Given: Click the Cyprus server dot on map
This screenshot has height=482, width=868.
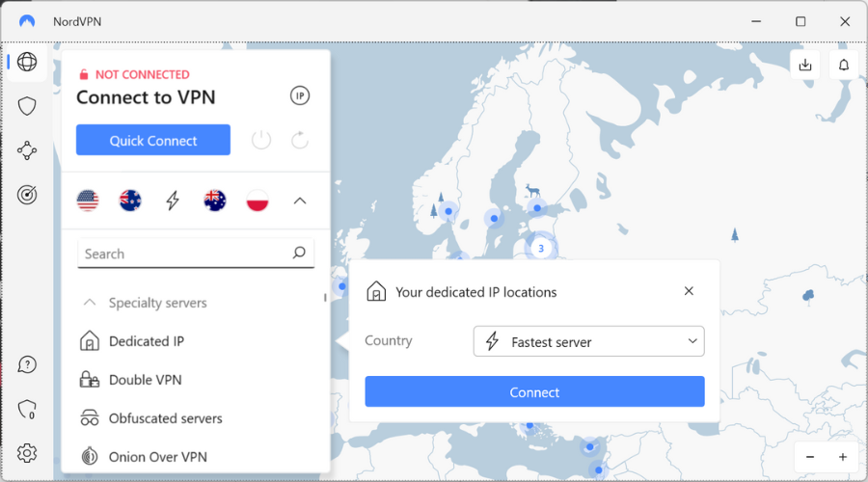Looking at the screenshot, I should [590, 446].
